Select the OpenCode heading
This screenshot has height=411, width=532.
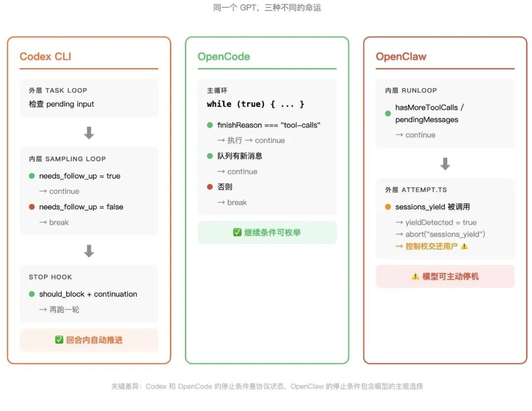tap(224, 56)
